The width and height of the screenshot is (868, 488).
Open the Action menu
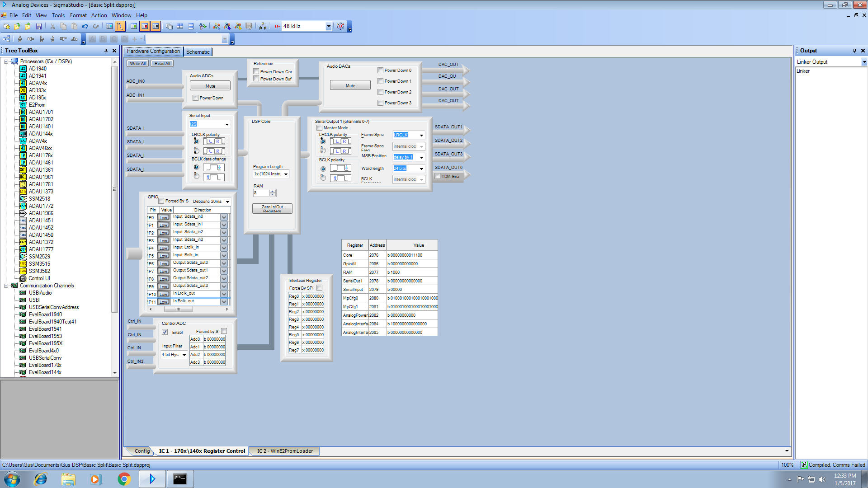(x=99, y=15)
